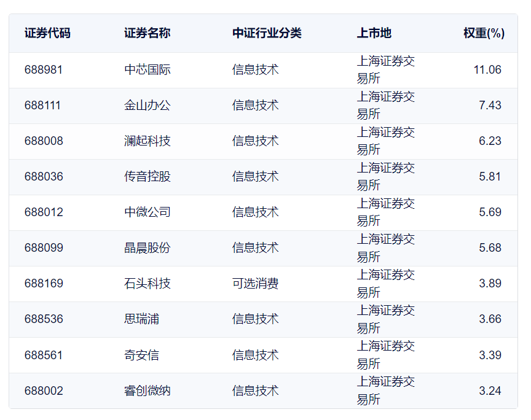This screenshot has height=420, width=531.
Task: Click 上海证券交易所 in the 中芯国际 row
Action: click(x=386, y=70)
